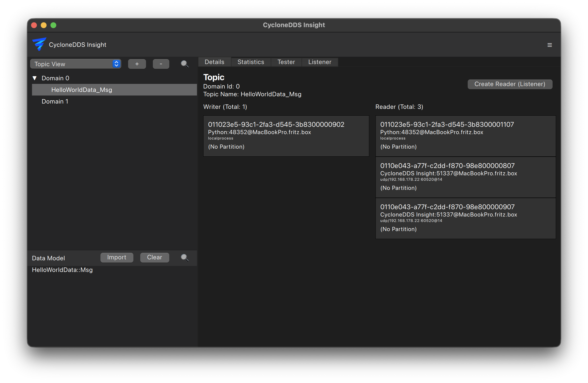Open the hamburger menu icon
Viewport: 588px width, 383px height.
[x=549, y=45]
